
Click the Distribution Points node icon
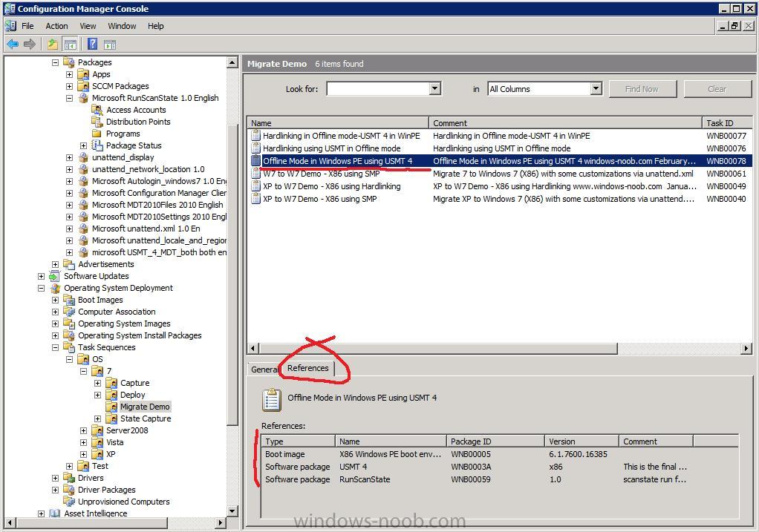pyautogui.click(x=97, y=122)
